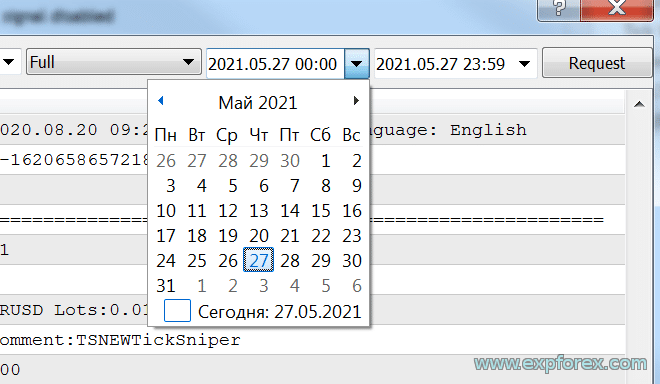
Task: Go to previous month in calendar
Action: click(x=160, y=101)
